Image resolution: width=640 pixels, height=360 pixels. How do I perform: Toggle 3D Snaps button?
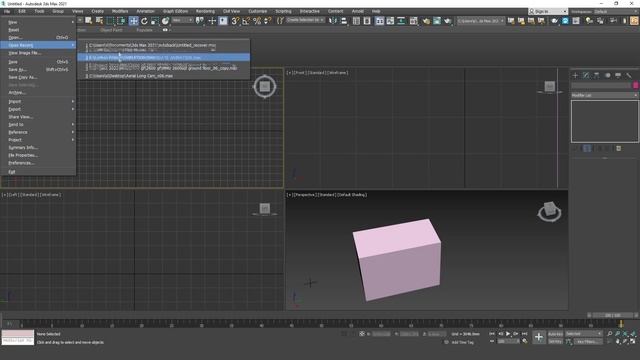(235, 21)
